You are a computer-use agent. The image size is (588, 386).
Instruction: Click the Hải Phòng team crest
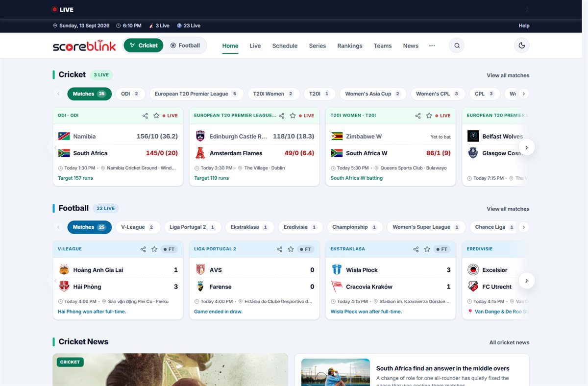[64, 287]
